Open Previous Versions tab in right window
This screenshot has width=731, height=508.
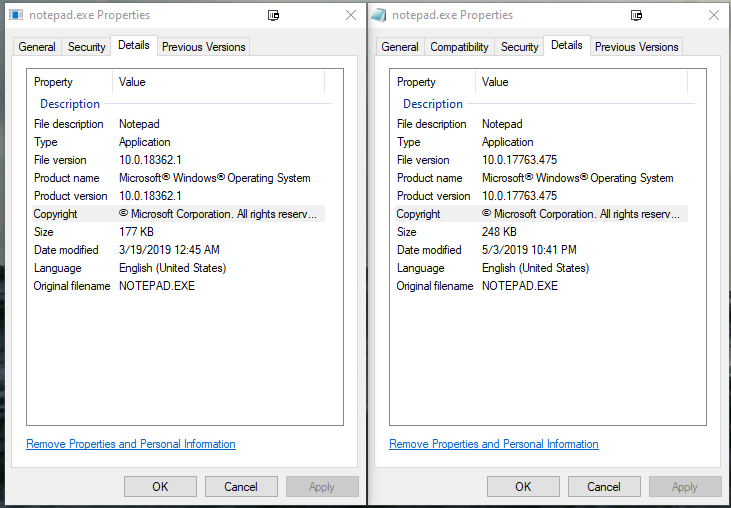click(x=636, y=47)
